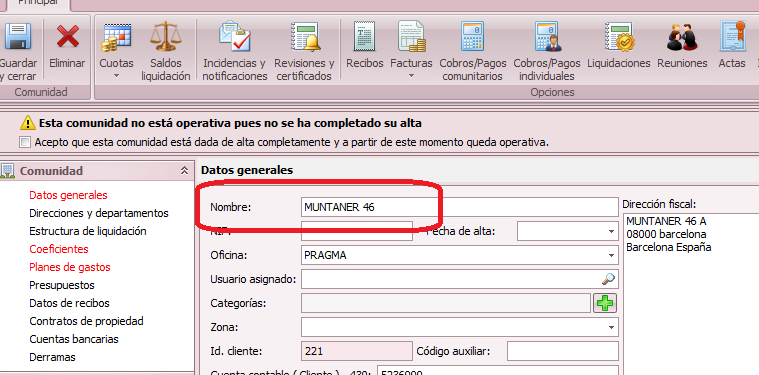
Task: Open Incidencias y notificaciones icon
Action: pos(235,36)
